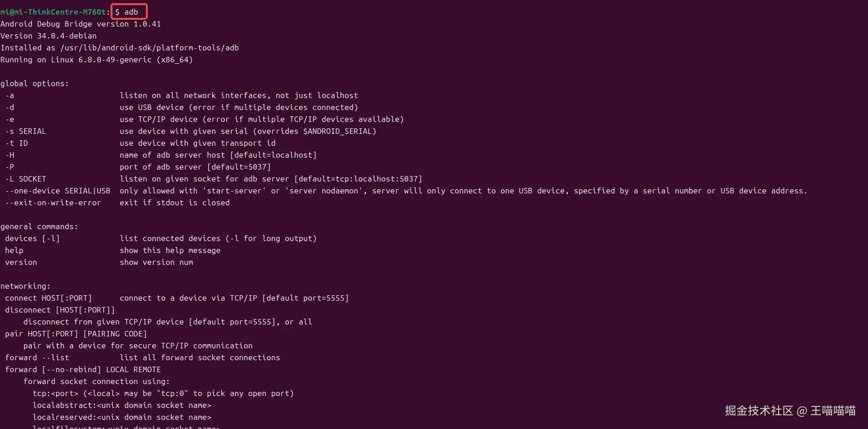Click the --one-device SERIAL|USB option

[x=58, y=191]
